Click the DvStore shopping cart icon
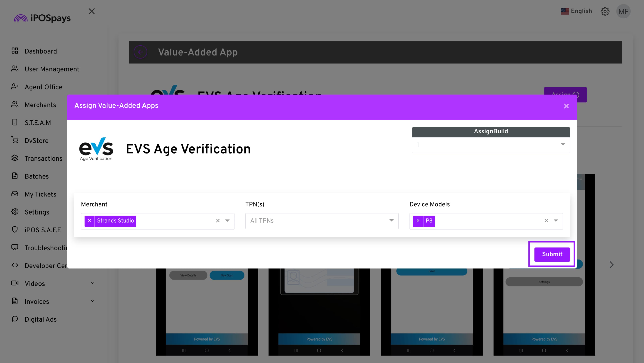The image size is (644, 363). coord(15,140)
